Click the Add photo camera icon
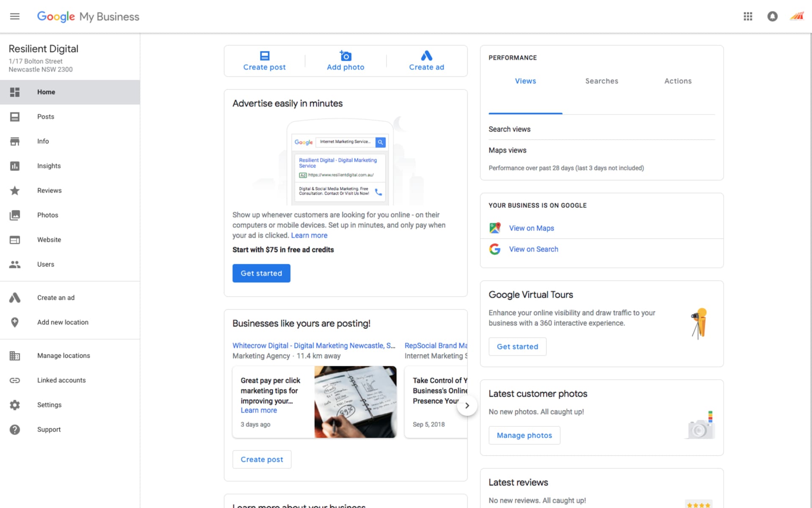This screenshot has height=508, width=812. point(346,55)
